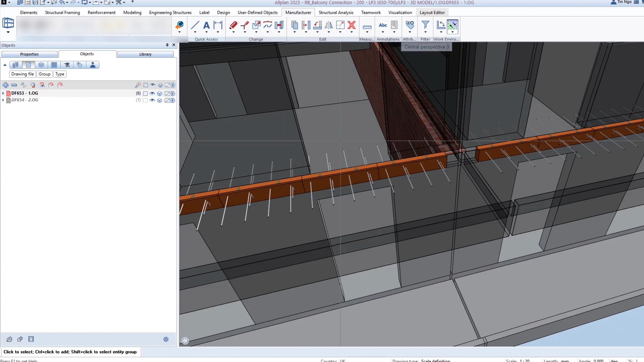
Task: Click the red X Delete tool
Action: point(352,25)
